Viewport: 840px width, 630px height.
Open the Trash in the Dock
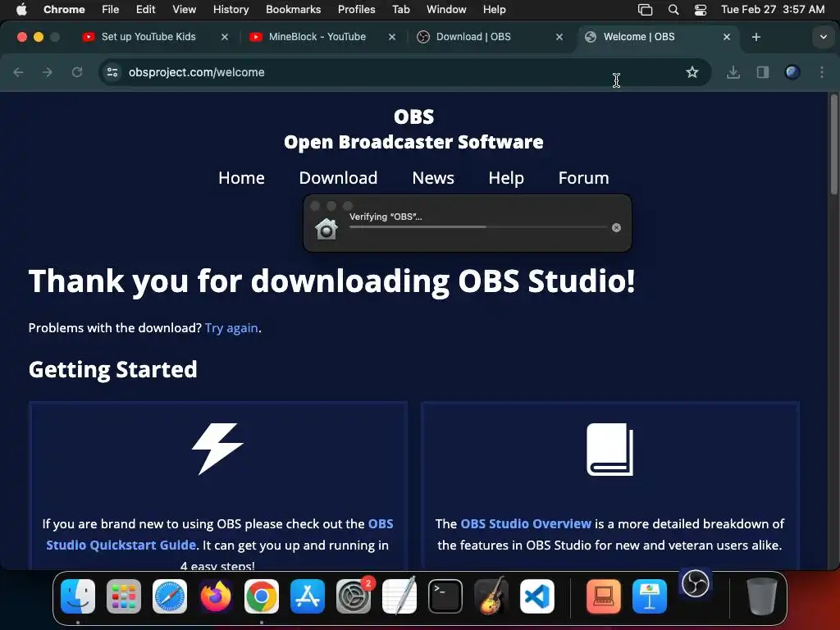click(x=761, y=596)
